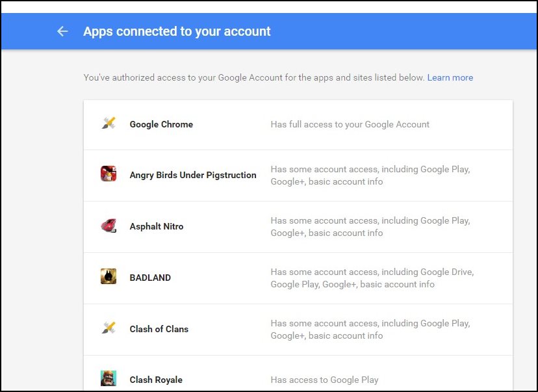The image size is (538, 392).
Task: Click 'Has access to Google Play' text
Action: tap(325, 380)
